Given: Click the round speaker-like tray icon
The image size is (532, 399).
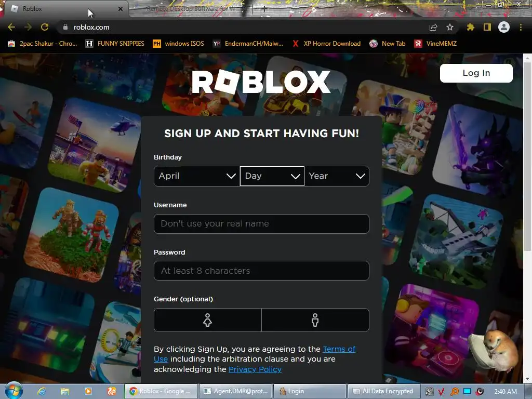Looking at the screenshot, I should tap(480, 392).
